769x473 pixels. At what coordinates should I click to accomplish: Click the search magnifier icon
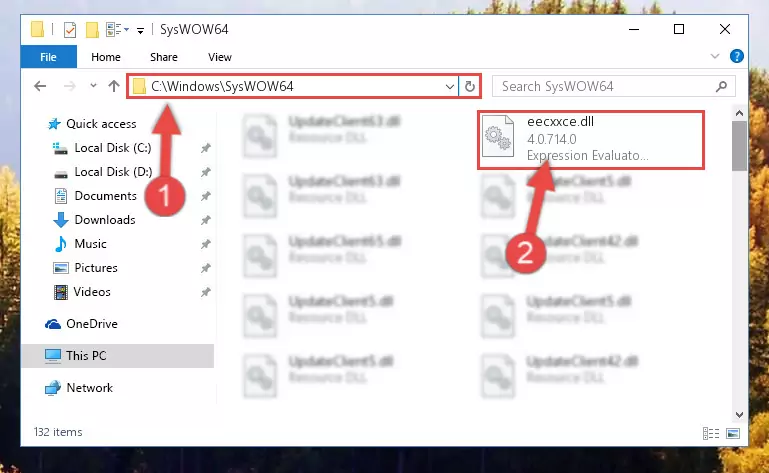[x=721, y=86]
